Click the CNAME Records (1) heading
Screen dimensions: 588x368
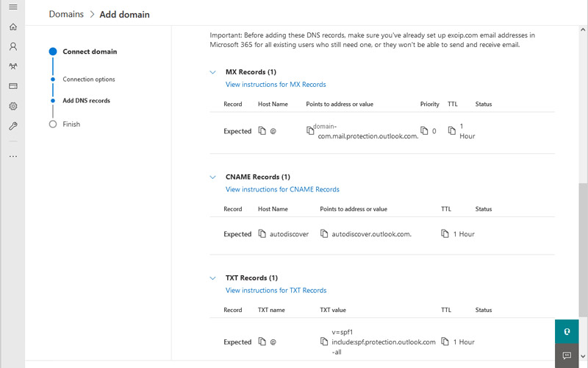[258, 177]
